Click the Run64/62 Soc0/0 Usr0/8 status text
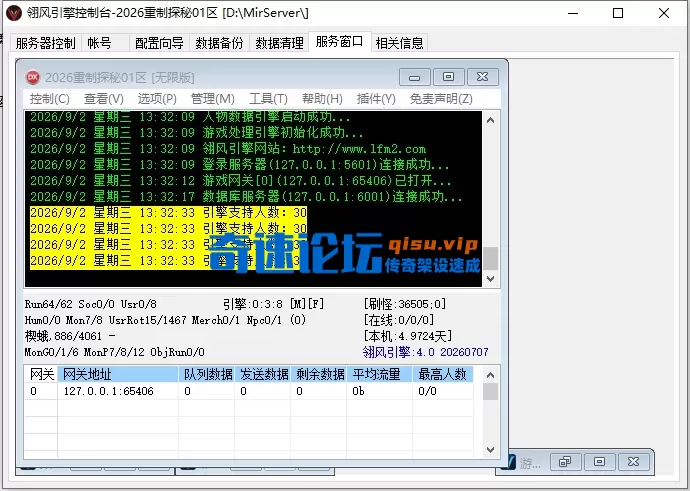This screenshot has width=690, height=491. point(91,304)
